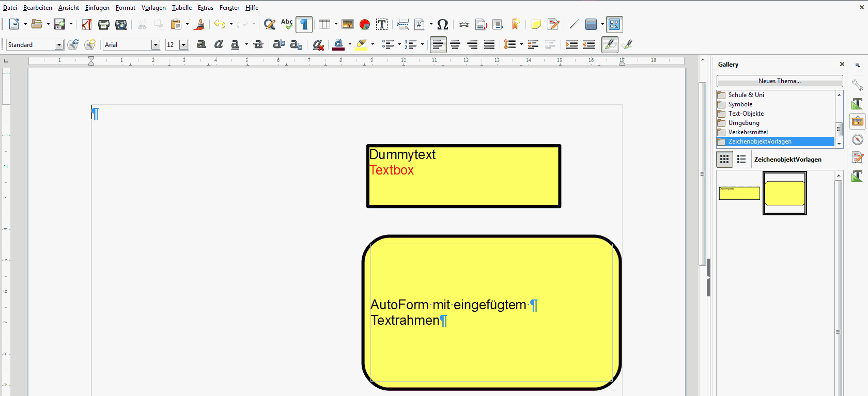The image size is (868, 396).
Task: Toggle the Draw Functions toolbar
Action: 614,24
